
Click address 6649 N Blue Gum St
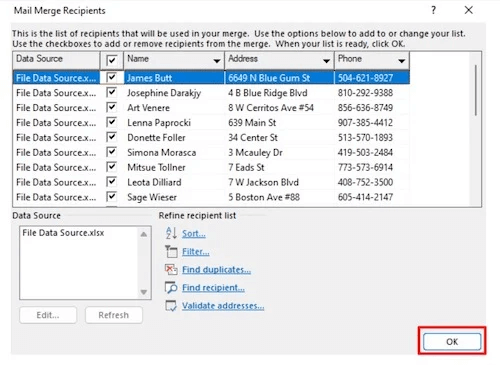pos(269,78)
